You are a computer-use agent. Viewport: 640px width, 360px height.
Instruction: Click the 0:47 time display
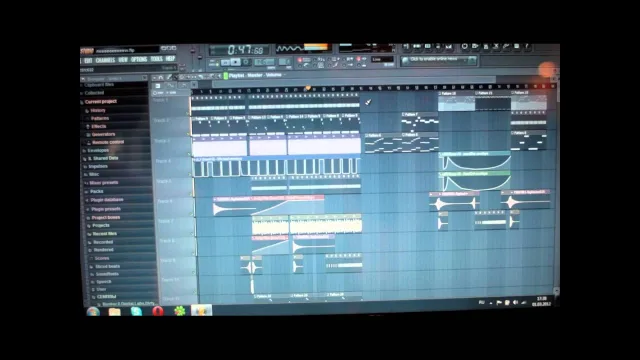pyautogui.click(x=240, y=50)
